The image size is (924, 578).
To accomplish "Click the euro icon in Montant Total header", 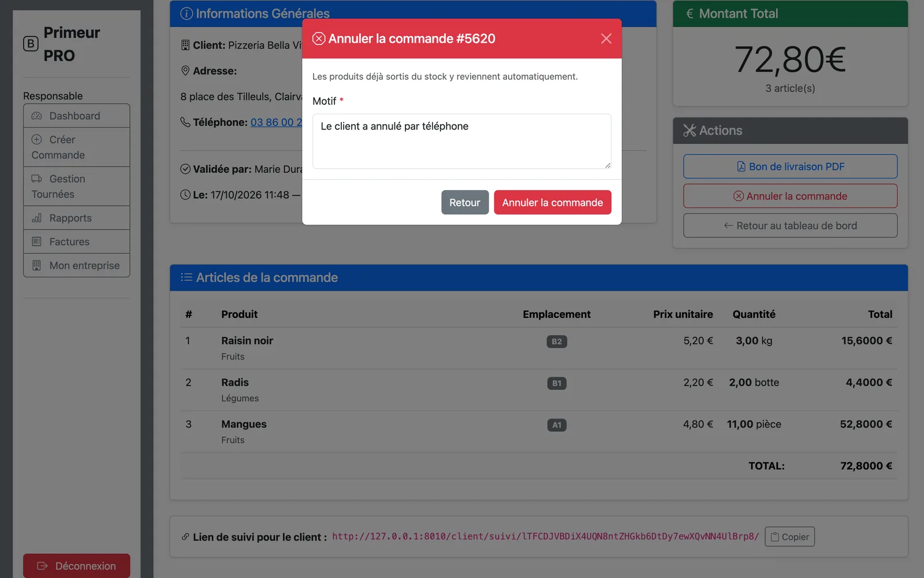I will coord(690,13).
